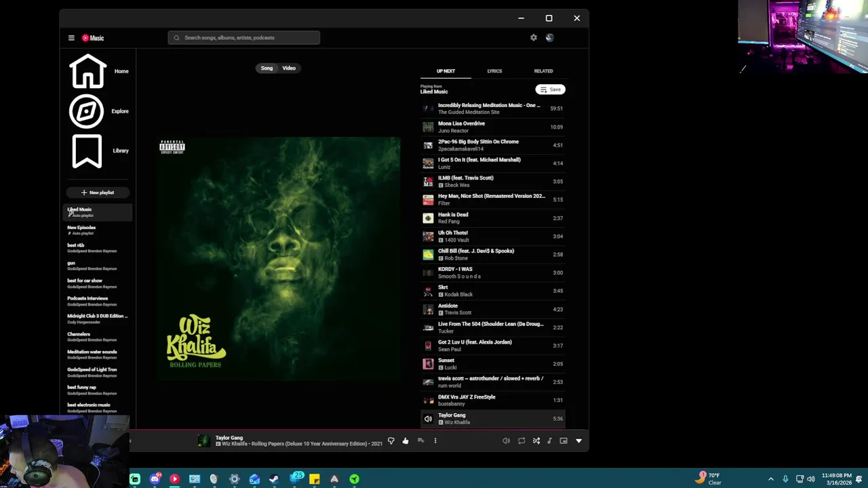Go to Home in sidebar
The height and width of the screenshot is (488, 868).
pyautogui.click(x=98, y=71)
